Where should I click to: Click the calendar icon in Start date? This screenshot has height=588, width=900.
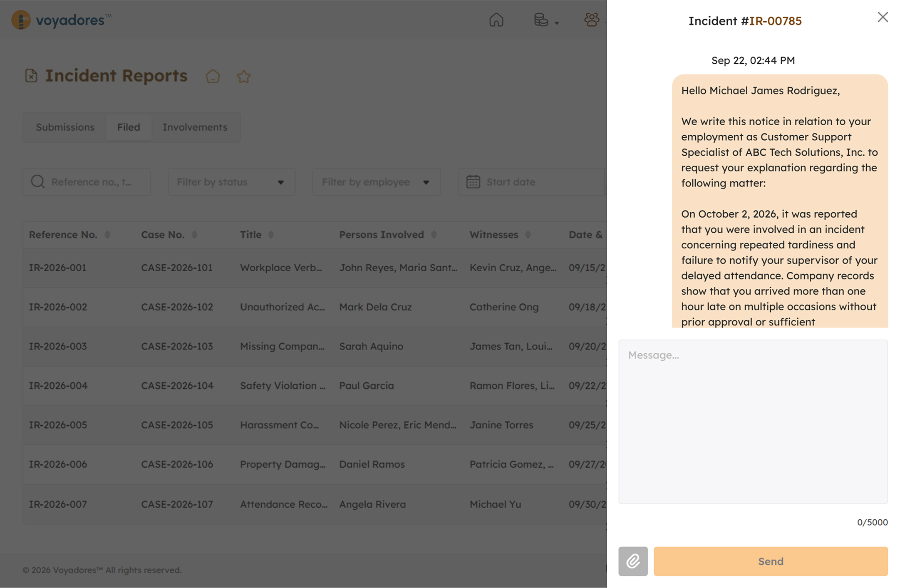pyautogui.click(x=473, y=182)
